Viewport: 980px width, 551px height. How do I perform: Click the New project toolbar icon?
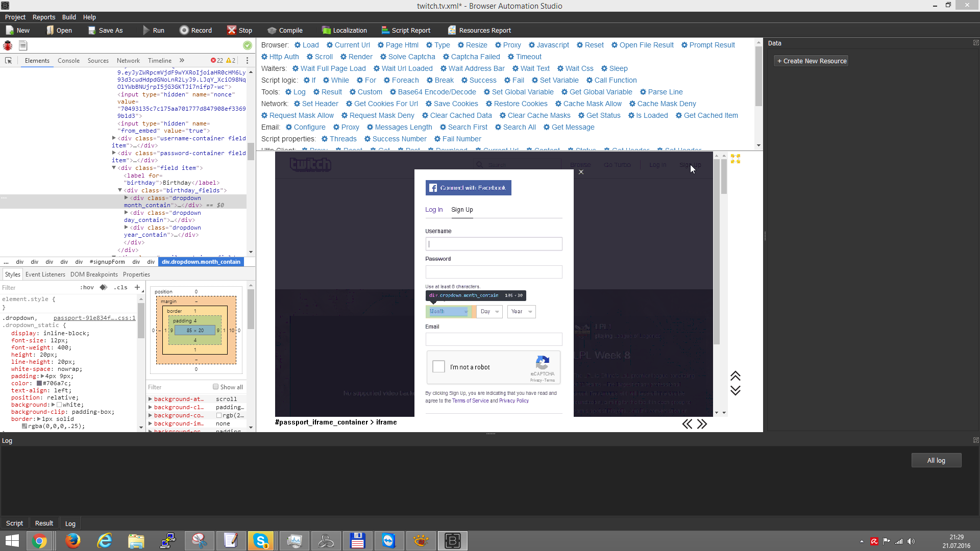[x=10, y=30]
